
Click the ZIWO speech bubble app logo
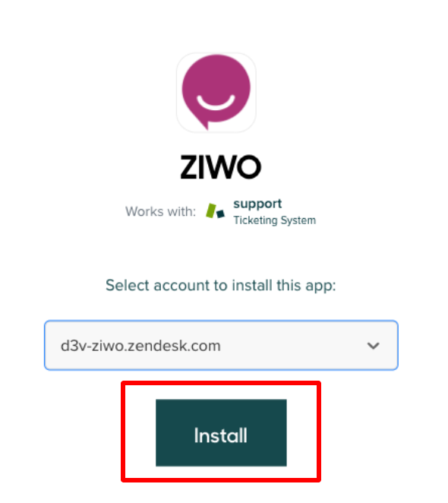pyautogui.click(x=216, y=92)
